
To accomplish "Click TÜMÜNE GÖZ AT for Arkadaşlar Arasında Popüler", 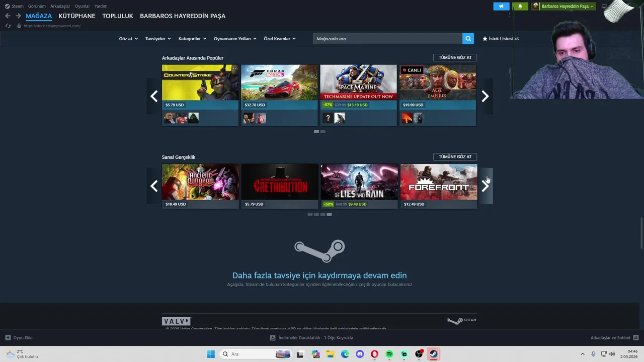I will 455,57.
